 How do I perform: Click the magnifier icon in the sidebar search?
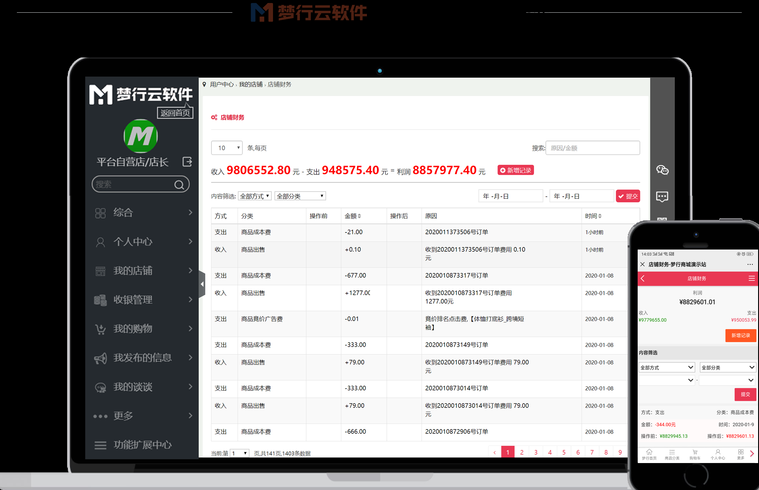(x=179, y=184)
